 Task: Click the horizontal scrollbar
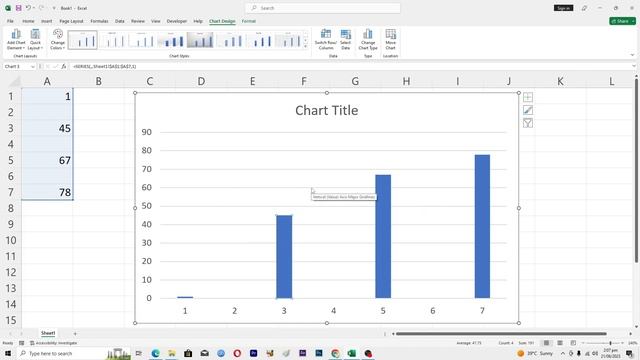(501, 333)
